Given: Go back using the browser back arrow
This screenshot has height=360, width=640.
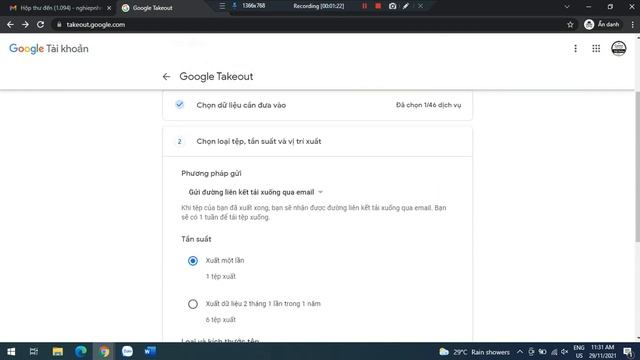Looking at the screenshot, I should point(10,24).
